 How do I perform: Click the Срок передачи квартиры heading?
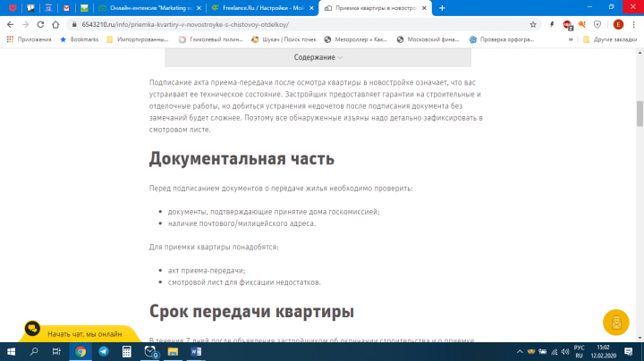click(251, 311)
